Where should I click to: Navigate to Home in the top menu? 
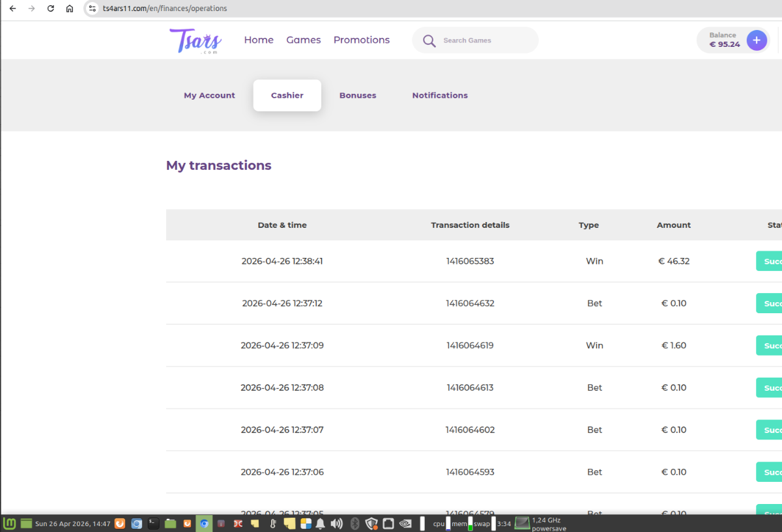pos(259,40)
